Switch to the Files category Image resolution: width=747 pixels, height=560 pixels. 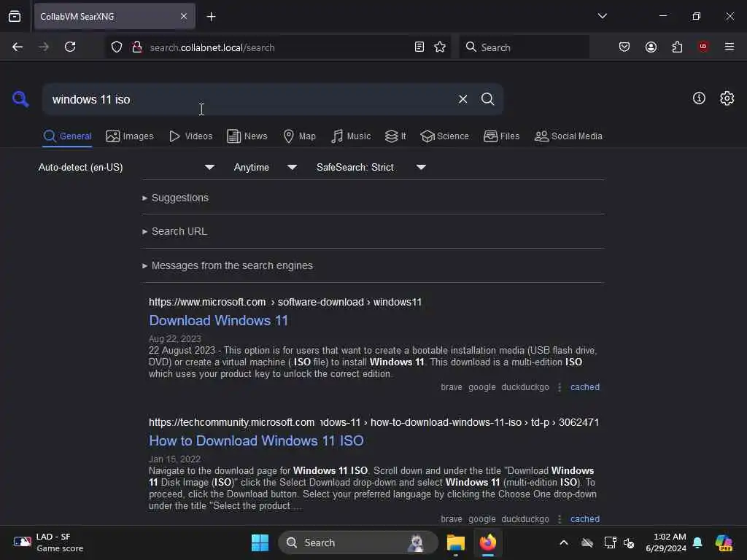point(501,136)
